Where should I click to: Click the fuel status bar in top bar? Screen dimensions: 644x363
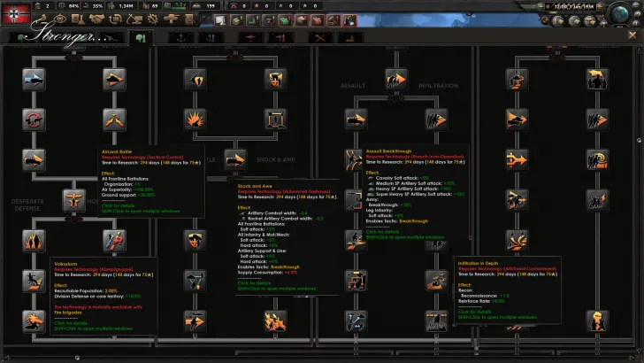click(x=176, y=6)
